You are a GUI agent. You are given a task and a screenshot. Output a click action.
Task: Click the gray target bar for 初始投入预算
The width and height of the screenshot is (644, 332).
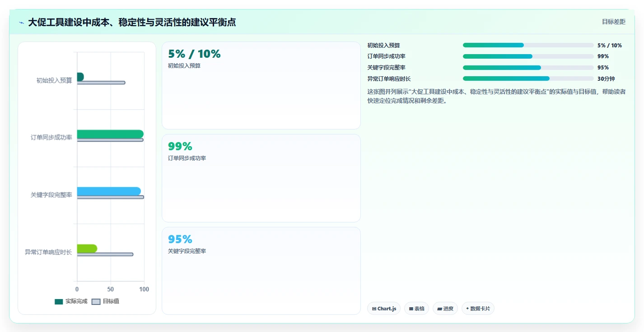click(x=101, y=83)
